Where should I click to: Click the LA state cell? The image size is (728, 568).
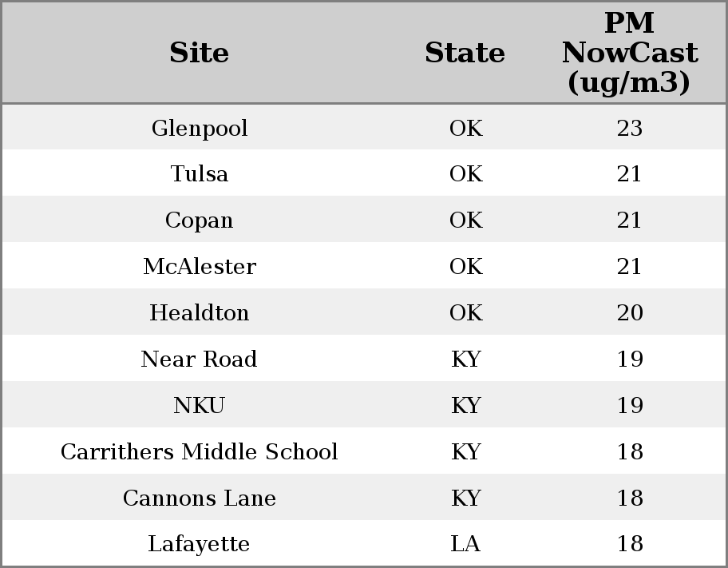(x=465, y=544)
